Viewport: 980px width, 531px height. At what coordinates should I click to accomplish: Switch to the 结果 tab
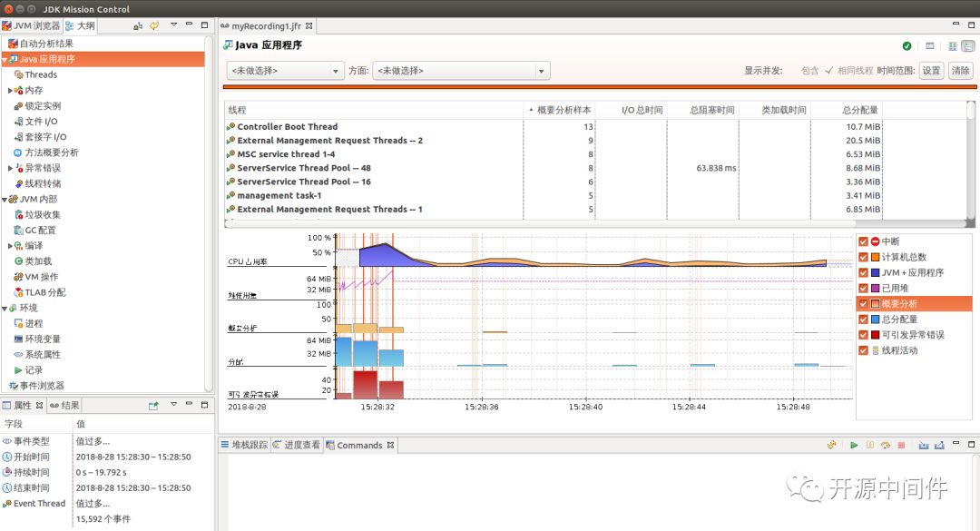64,406
